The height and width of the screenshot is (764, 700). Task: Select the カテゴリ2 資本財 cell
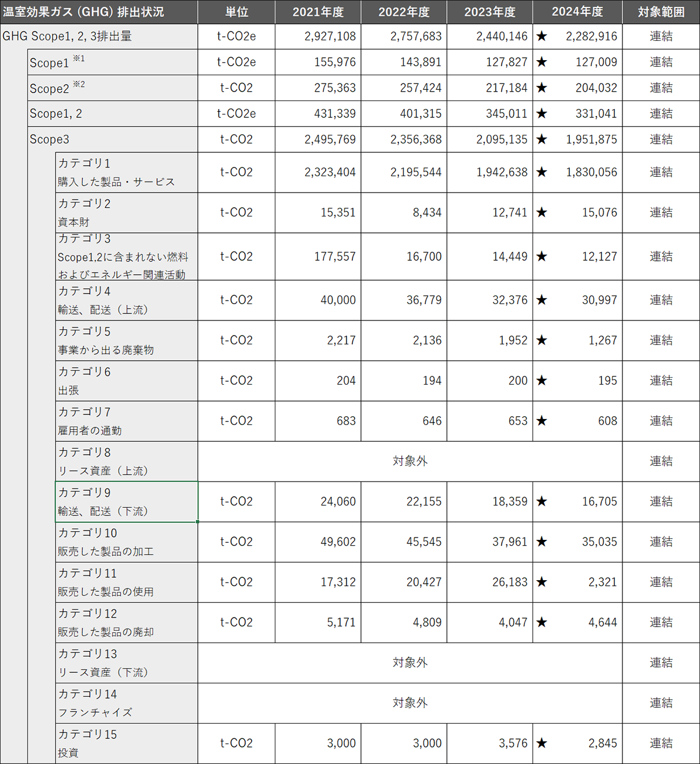pos(127,212)
